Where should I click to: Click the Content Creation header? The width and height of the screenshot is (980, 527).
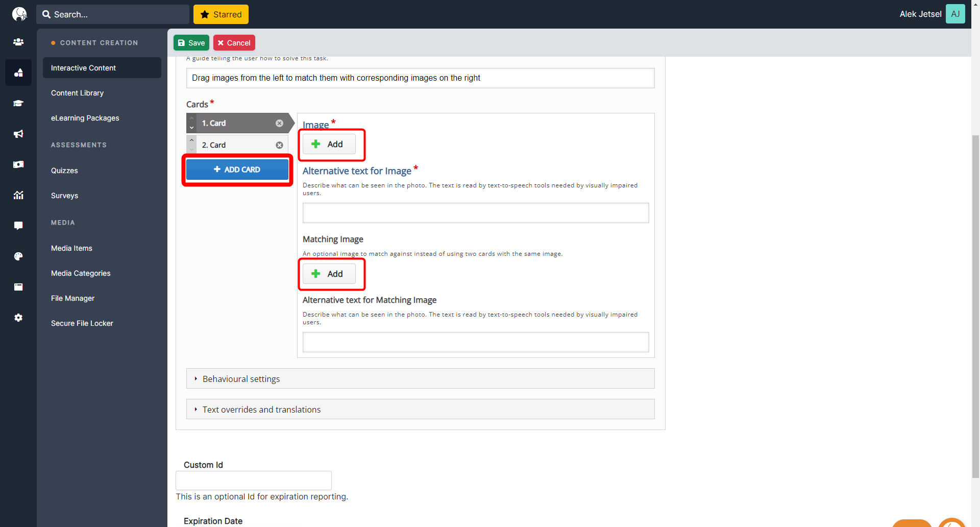[x=99, y=43]
